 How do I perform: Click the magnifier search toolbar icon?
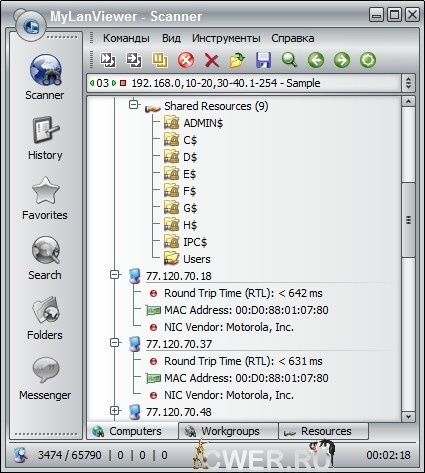point(289,60)
